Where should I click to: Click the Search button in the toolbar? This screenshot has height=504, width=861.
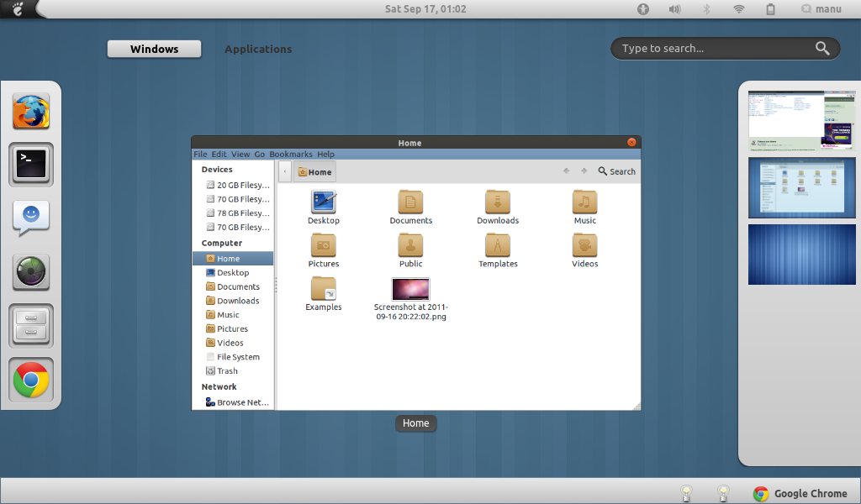click(616, 171)
